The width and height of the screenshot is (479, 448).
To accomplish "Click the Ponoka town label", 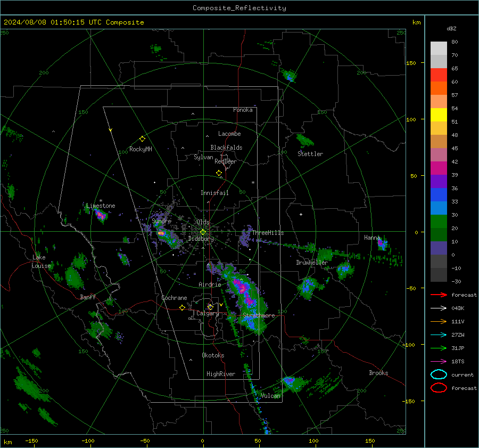I will pyautogui.click(x=243, y=110).
